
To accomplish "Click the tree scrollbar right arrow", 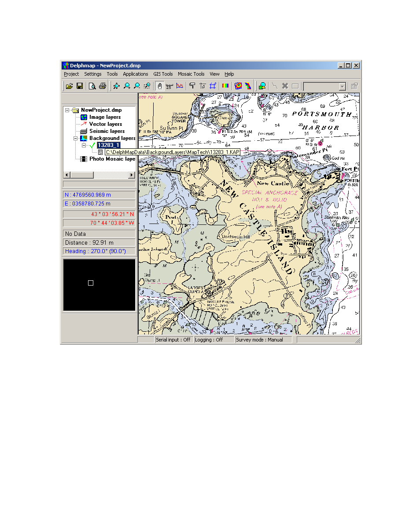I will (132, 175).
